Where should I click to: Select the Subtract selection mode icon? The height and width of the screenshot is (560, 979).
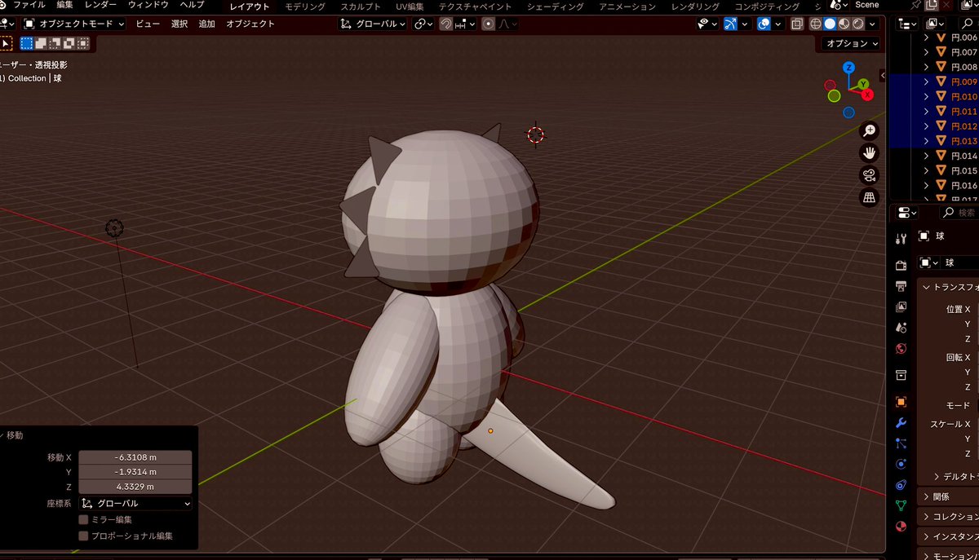(x=55, y=43)
